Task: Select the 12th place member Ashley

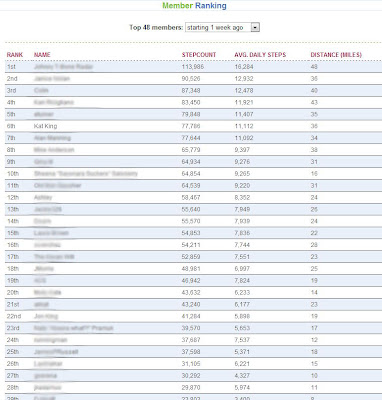Action: [43, 197]
